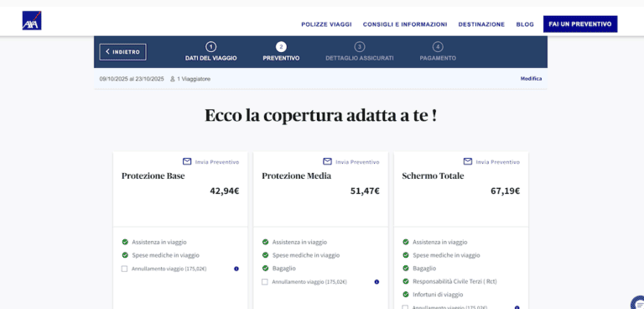
Task: Open info icon for Protezione Base Annullamento
Action: tap(236, 269)
